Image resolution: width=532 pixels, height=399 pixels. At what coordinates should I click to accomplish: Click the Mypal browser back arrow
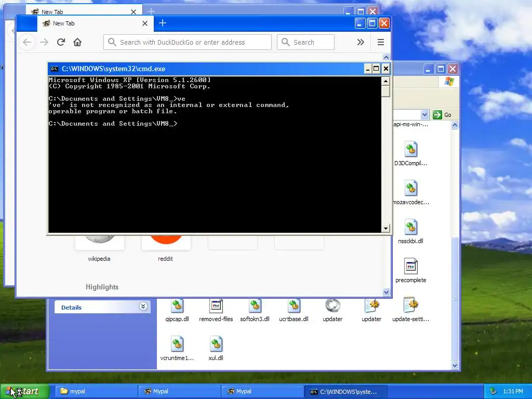point(27,43)
